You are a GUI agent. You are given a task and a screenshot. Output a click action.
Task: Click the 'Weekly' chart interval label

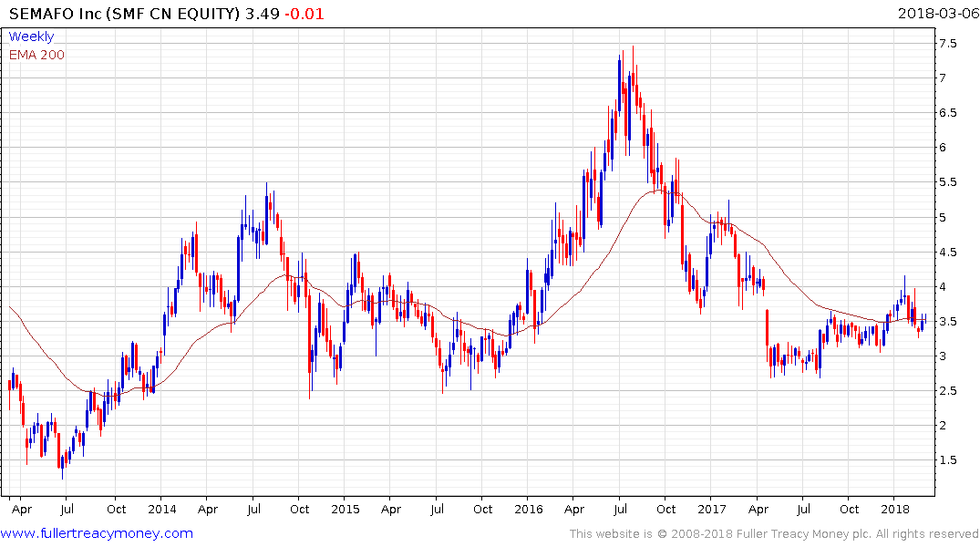[31, 36]
